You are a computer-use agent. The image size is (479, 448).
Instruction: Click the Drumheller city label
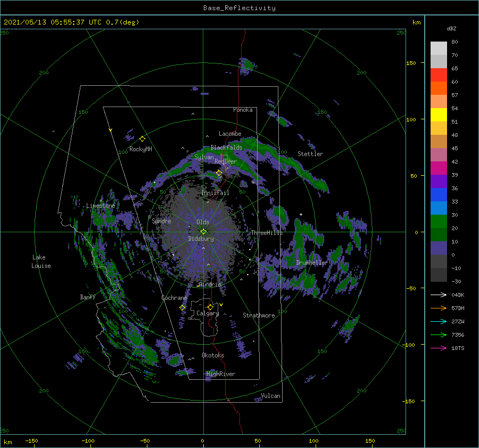(312, 263)
